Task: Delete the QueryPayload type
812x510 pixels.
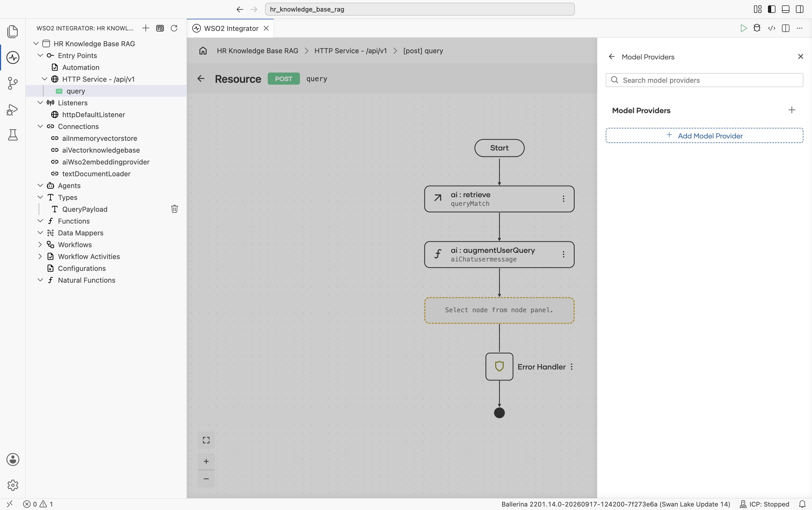Action: pyautogui.click(x=174, y=209)
